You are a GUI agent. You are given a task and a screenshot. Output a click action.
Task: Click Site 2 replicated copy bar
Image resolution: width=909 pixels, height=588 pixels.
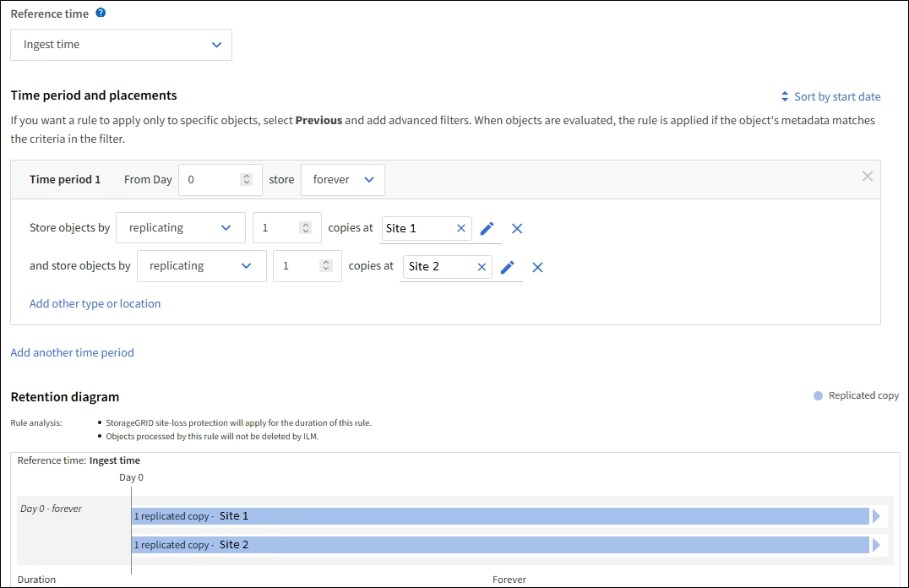[500, 545]
